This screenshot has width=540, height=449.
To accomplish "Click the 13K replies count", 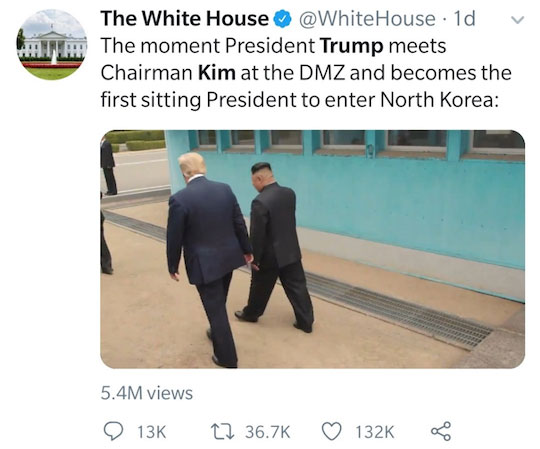I will coord(152,432).
